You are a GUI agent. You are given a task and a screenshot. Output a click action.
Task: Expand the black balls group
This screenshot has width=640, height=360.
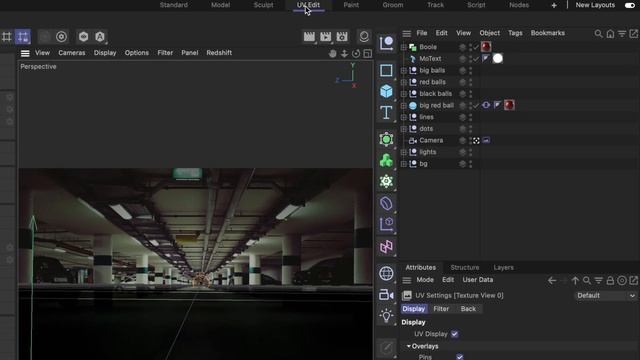click(404, 94)
